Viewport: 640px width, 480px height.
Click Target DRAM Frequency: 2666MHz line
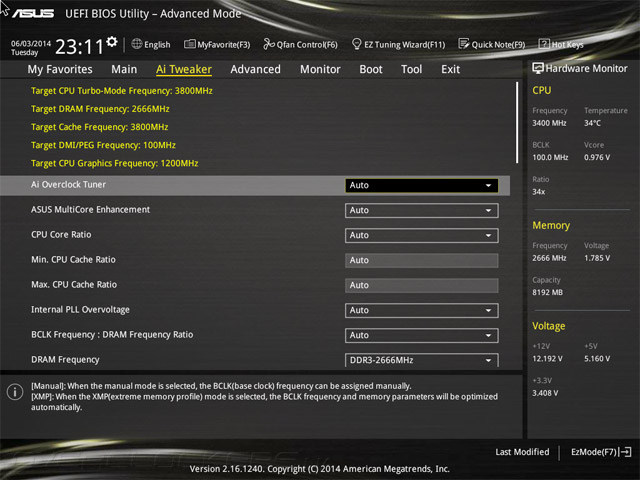click(100, 109)
